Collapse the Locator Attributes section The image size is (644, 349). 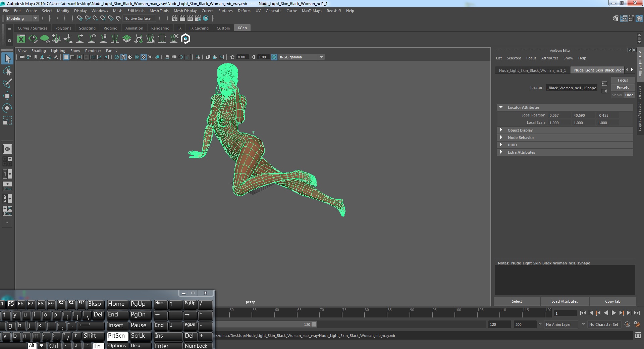pyautogui.click(x=501, y=107)
